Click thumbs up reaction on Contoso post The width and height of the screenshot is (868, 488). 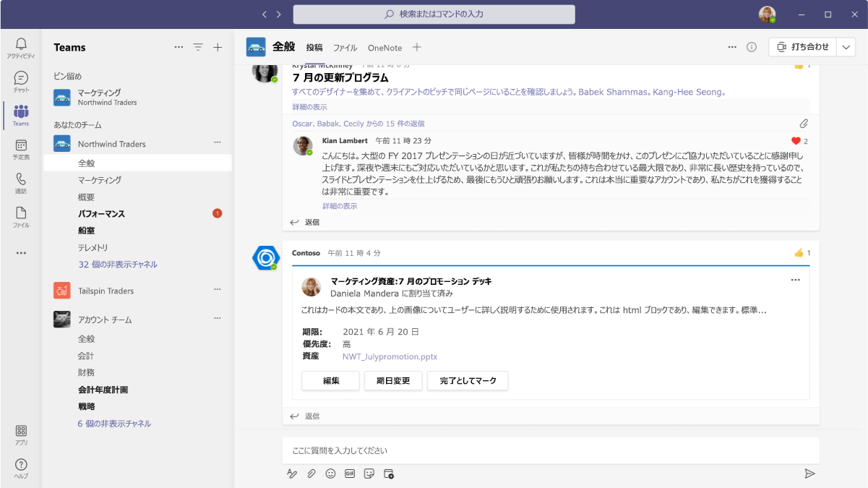click(799, 253)
